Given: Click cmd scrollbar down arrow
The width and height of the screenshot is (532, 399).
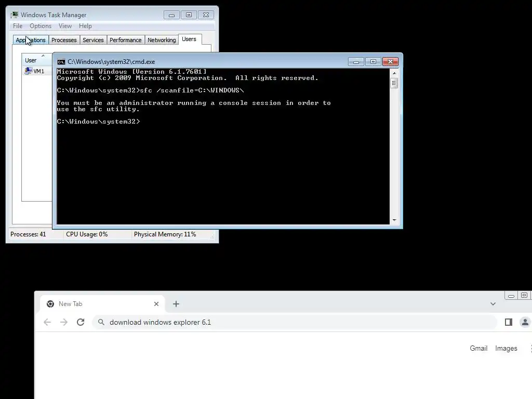Looking at the screenshot, I should click(394, 220).
